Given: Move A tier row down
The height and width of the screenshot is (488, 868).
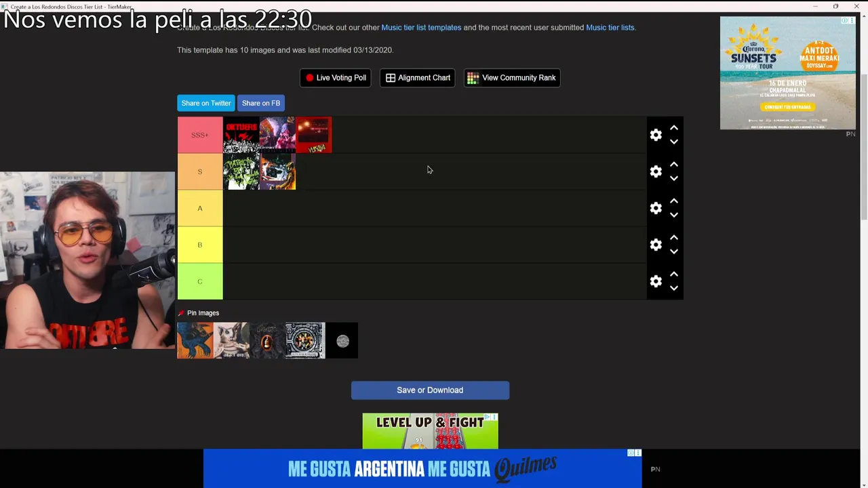Looking at the screenshot, I should (674, 215).
